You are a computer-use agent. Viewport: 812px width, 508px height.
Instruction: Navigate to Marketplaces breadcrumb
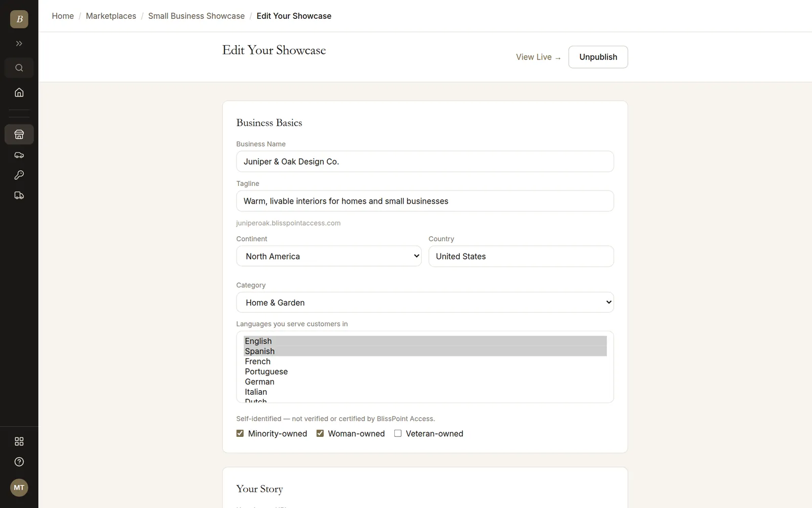(x=111, y=16)
